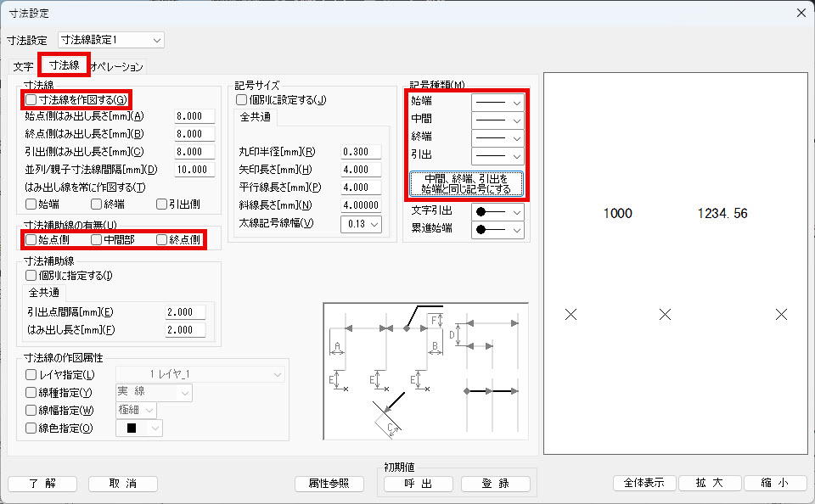This screenshot has width=815, height=504.
Task: Check the 中間部 extension line checkbox
Action: point(97,240)
